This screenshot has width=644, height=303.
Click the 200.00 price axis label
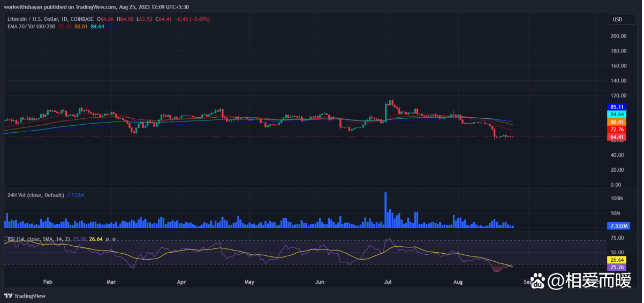(618, 36)
